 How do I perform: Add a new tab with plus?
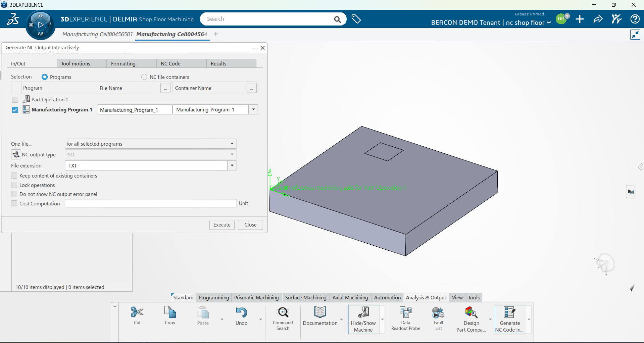coord(216,34)
